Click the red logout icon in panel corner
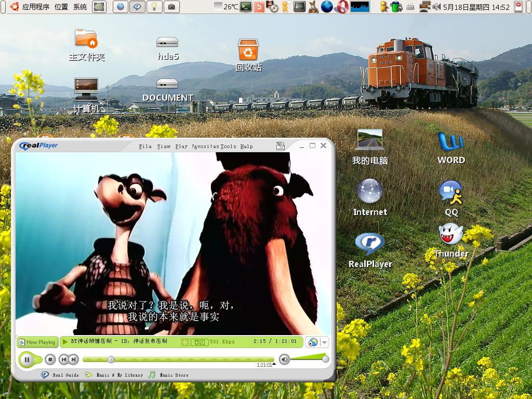 tap(518, 7)
